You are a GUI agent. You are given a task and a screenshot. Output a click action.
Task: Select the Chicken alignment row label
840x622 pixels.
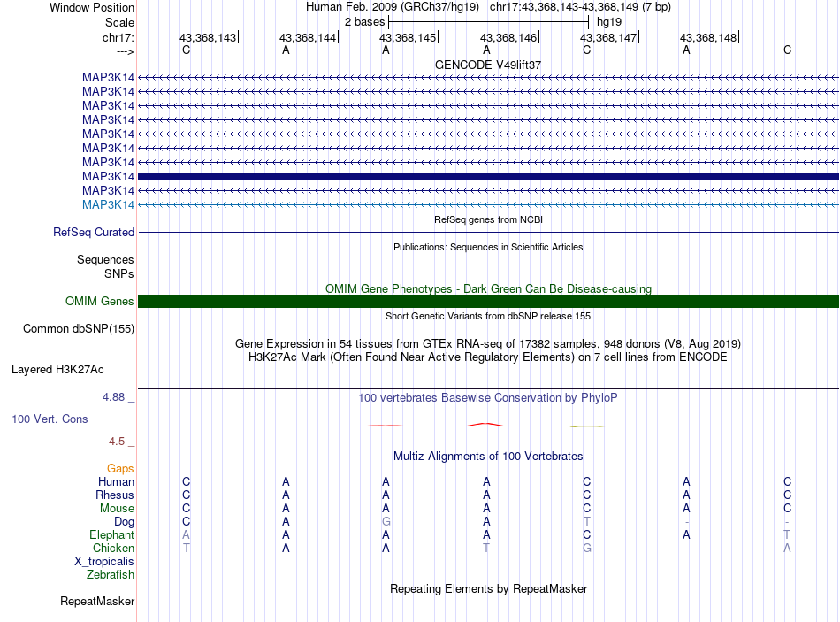pos(113,548)
